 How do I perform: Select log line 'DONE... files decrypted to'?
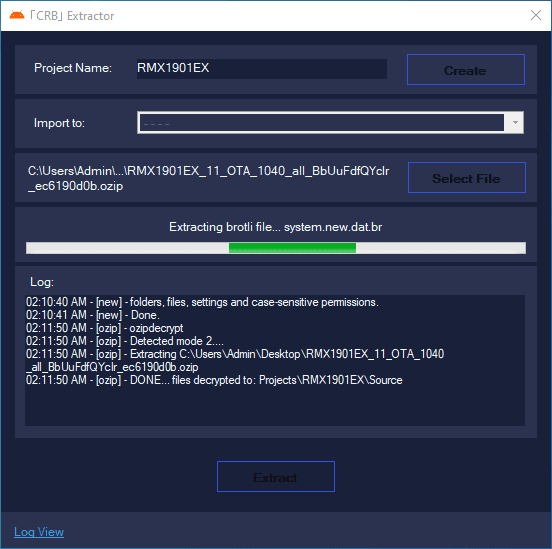tap(214, 380)
